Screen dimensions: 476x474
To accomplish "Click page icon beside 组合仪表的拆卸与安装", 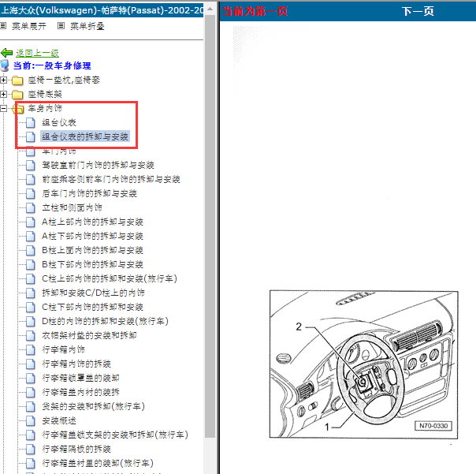I will coord(31,136).
